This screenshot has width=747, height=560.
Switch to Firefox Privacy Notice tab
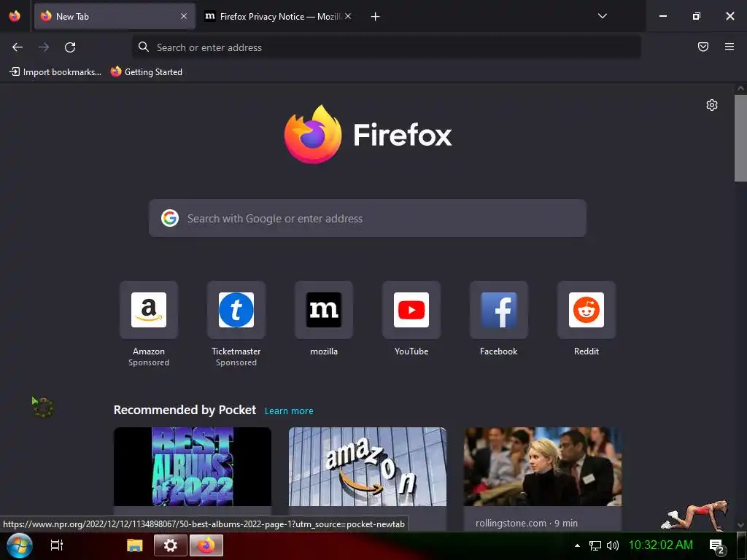click(x=278, y=16)
